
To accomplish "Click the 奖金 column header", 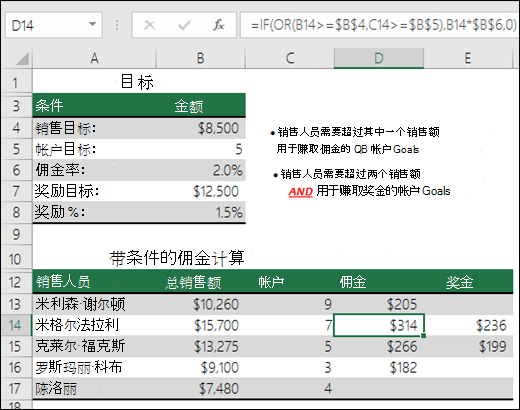I will point(468,282).
